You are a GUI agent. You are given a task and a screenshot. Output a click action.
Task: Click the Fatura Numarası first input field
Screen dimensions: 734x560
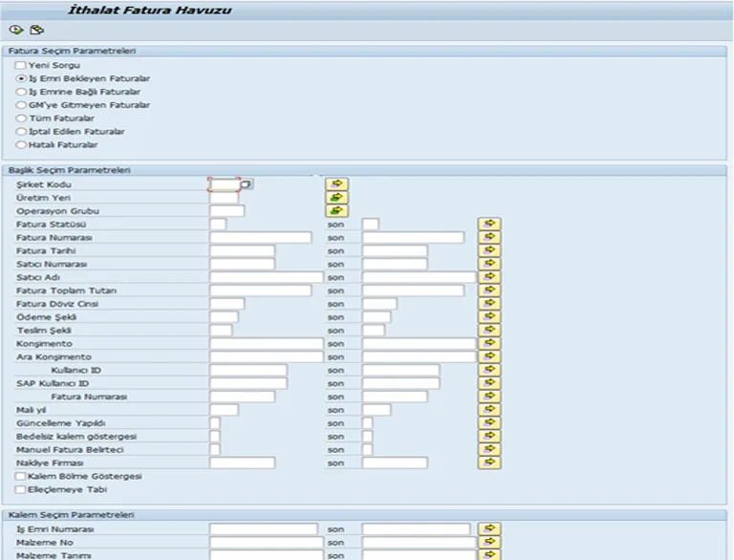click(261, 237)
